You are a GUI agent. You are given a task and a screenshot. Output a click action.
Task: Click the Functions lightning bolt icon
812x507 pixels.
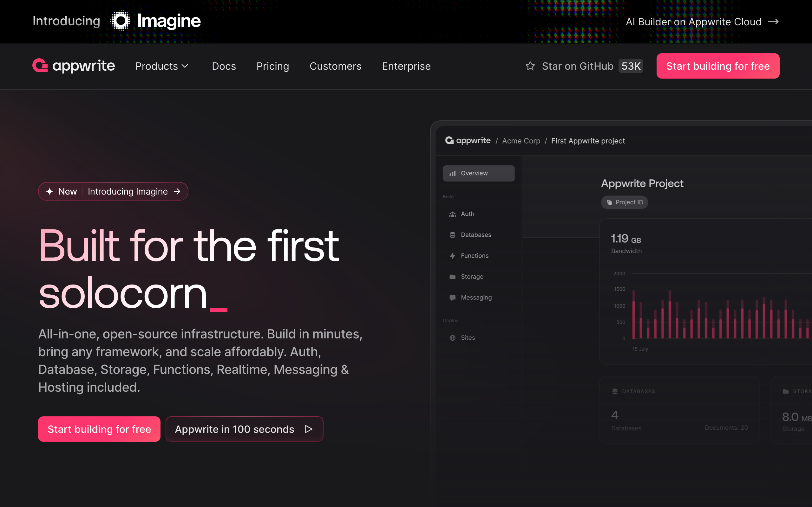pyautogui.click(x=452, y=255)
